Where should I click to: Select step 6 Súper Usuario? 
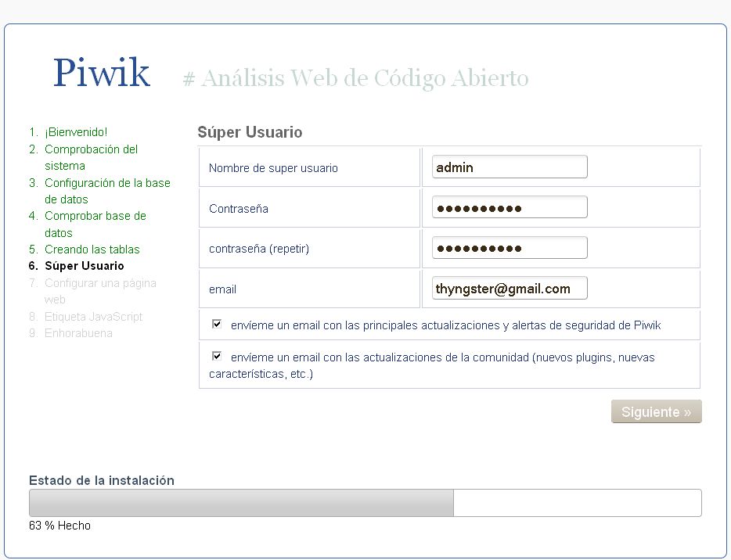(x=85, y=266)
